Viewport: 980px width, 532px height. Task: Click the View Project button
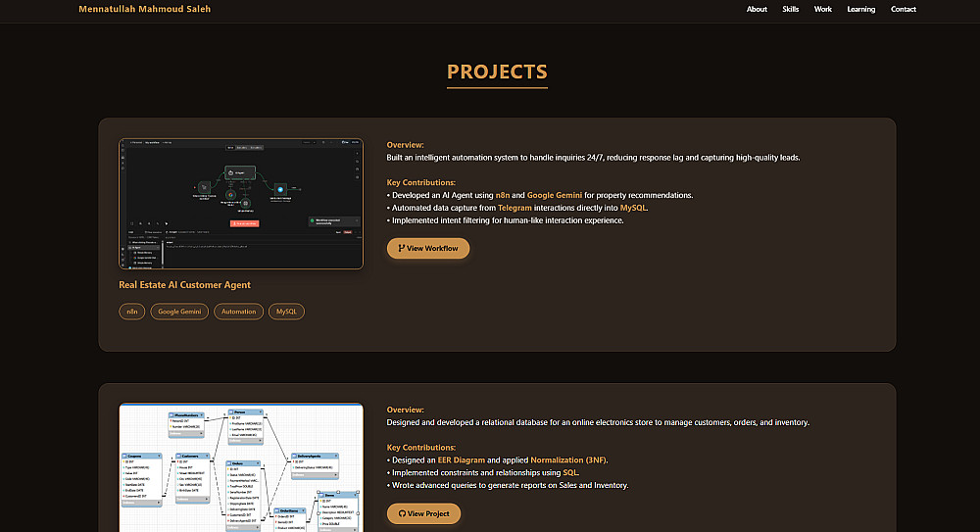click(423, 513)
